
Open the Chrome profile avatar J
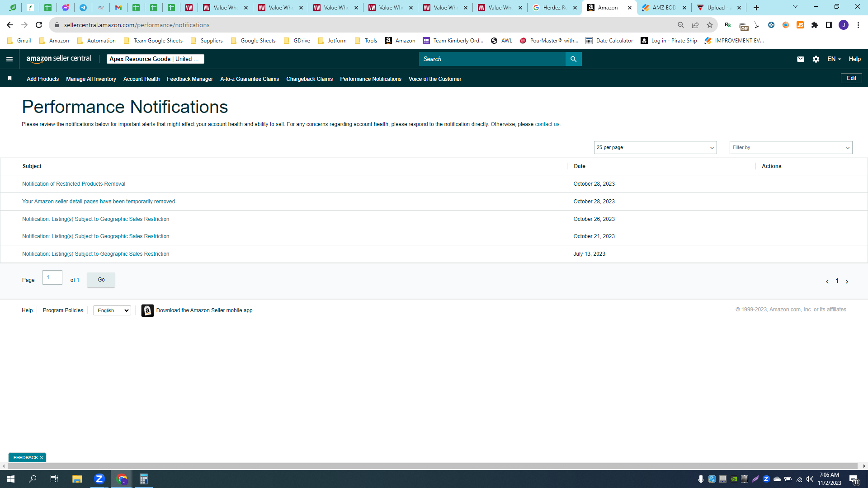(x=844, y=25)
